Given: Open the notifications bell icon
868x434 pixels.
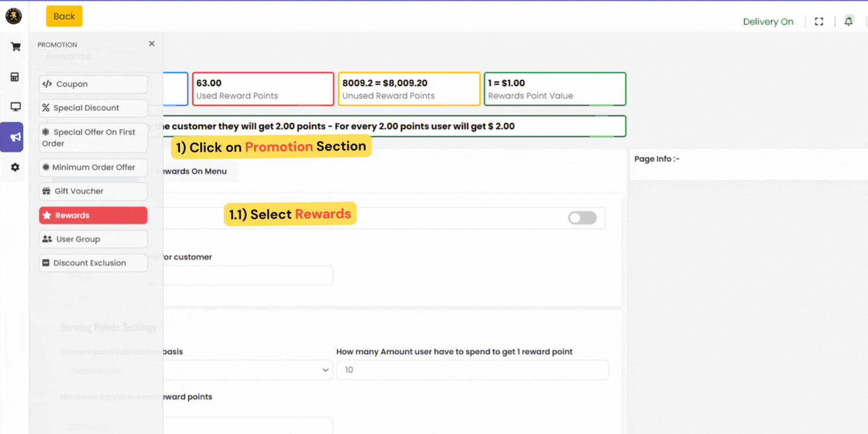Looking at the screenshot, I should click(848, 21).
